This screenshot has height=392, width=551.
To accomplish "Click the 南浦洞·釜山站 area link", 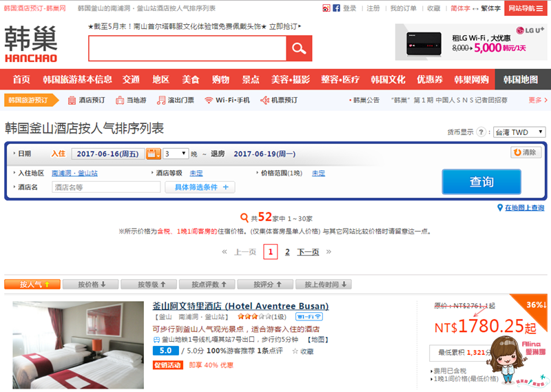I will [75, 173].
